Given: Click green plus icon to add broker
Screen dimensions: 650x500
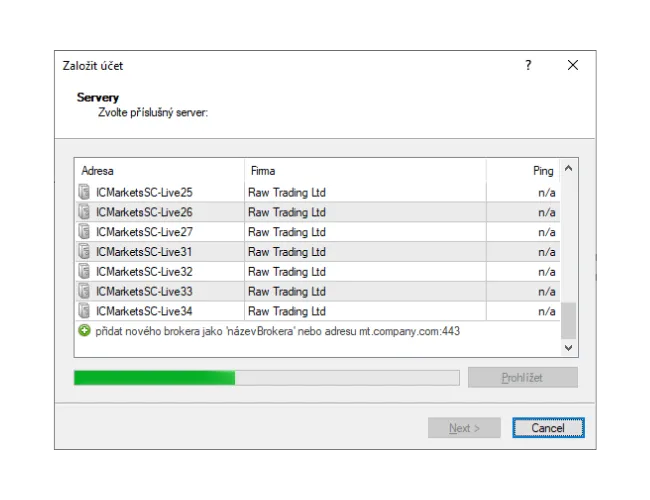Looking at the screenshot, I should tap(84, 330).
